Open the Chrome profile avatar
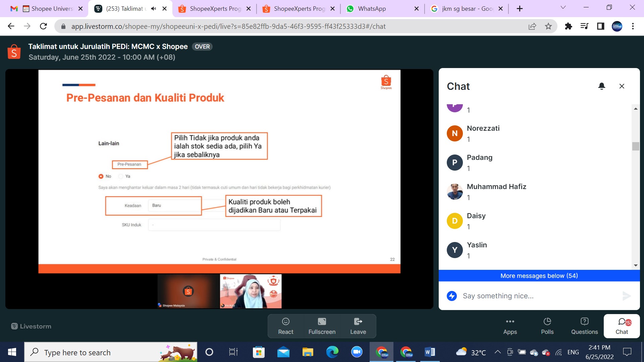 [617, 26]
